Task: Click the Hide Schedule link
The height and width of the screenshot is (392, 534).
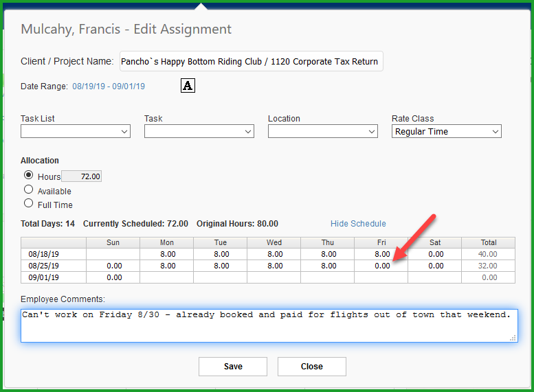Action: [358, 224]
